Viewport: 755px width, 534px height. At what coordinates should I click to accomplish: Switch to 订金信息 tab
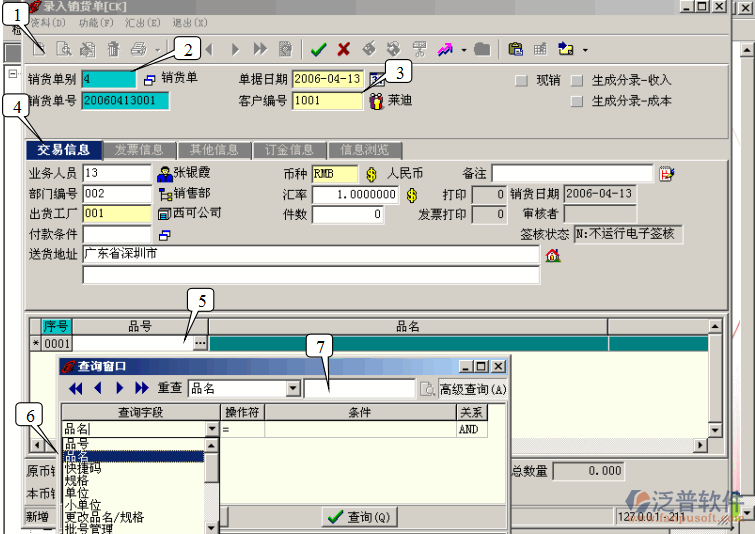point(289,150)
